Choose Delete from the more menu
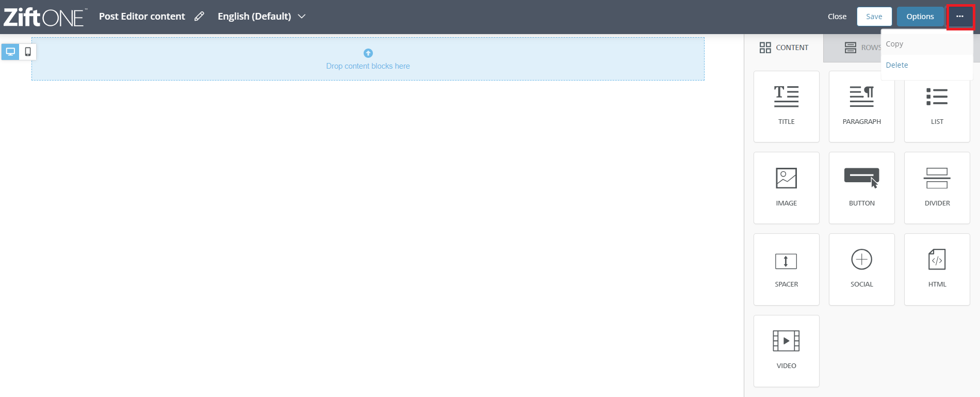Screen dimensions: 980x397 tap(926, 65)
